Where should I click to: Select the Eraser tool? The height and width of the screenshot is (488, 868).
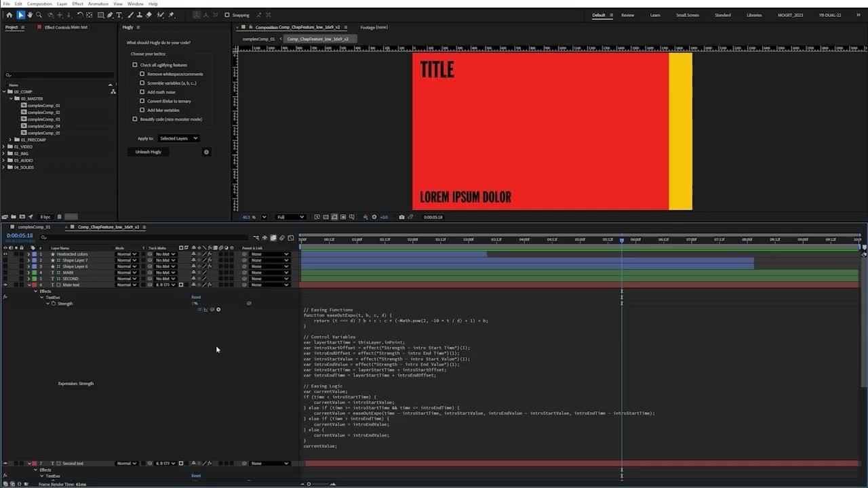(x=149, y=15)
